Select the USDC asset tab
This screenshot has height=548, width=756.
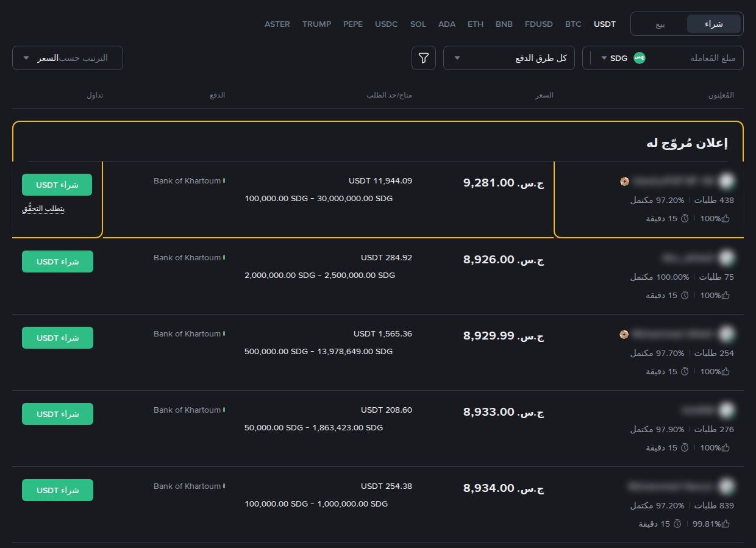(x=387, y=24)
